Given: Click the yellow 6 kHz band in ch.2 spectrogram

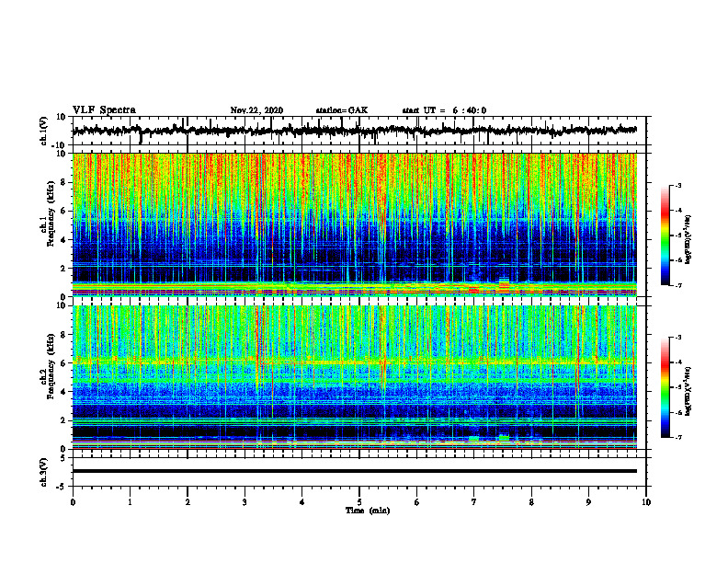Looking at the screenshot, I should [x=354, y=362].
